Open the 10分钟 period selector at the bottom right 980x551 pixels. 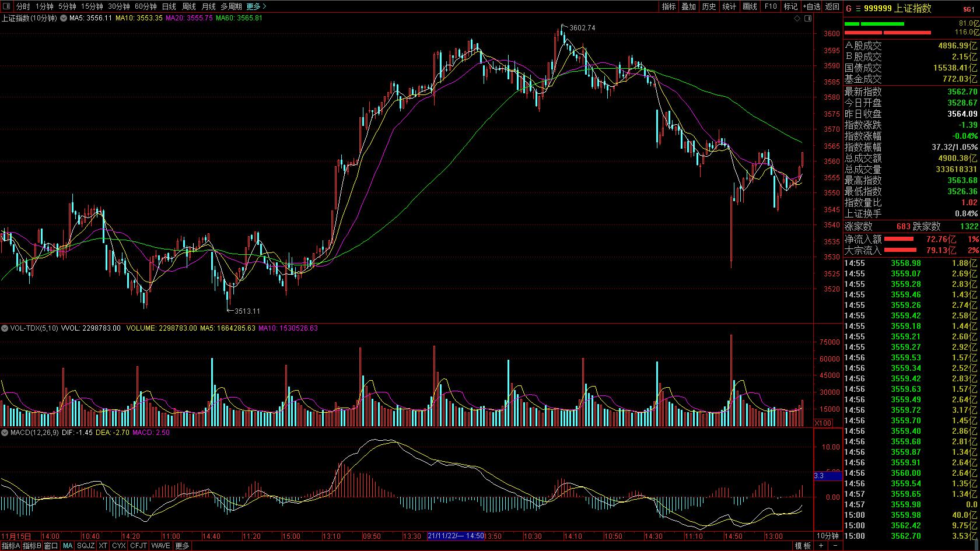827,535
